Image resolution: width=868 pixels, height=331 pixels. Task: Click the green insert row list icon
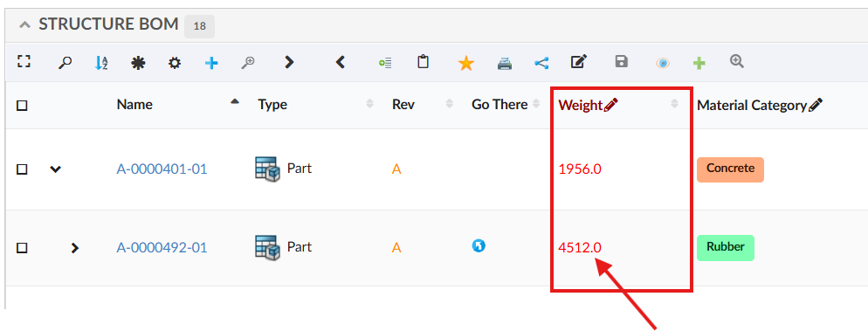[385, 63]
